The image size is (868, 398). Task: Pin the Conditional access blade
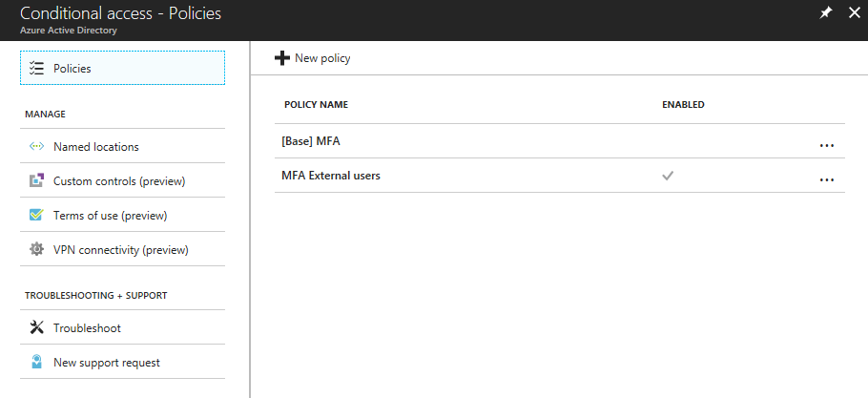(x=825, y=13)
